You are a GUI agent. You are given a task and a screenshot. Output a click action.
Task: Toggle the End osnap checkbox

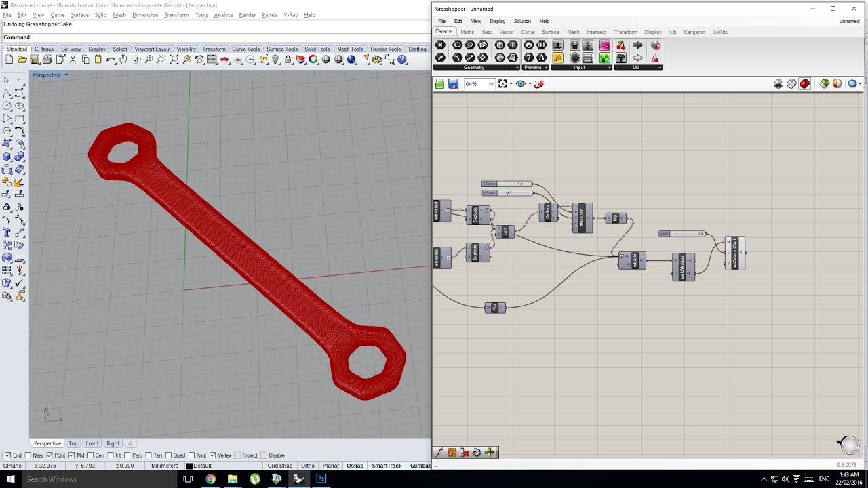(7, 455)
